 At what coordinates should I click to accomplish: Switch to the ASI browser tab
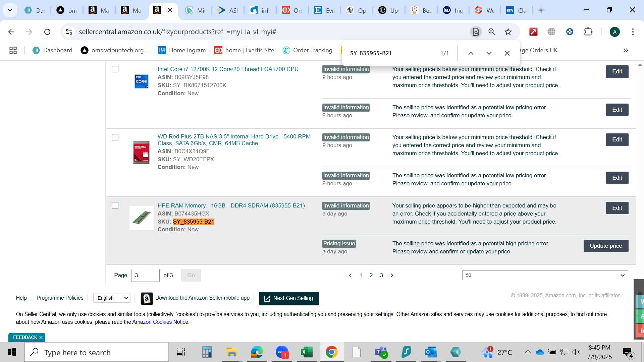[x=228, y=10]
